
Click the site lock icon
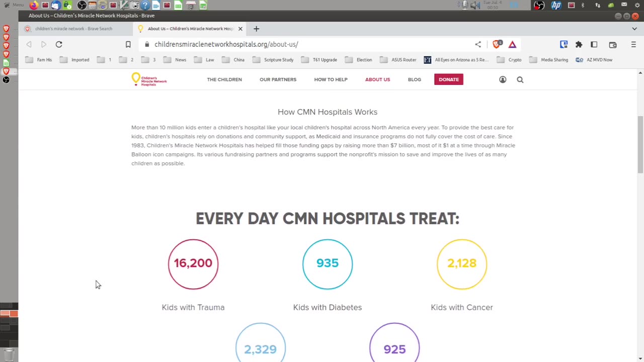tap(147, 44)
